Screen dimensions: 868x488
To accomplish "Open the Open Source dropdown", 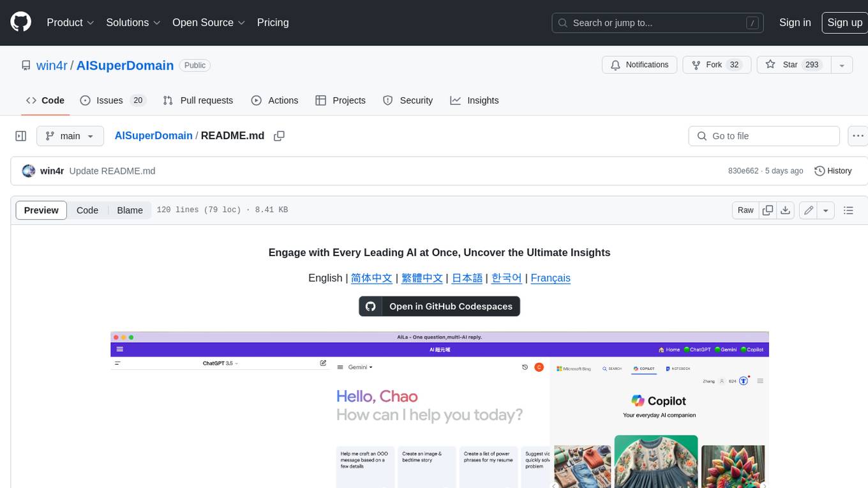I will click(x=209, y=22).
